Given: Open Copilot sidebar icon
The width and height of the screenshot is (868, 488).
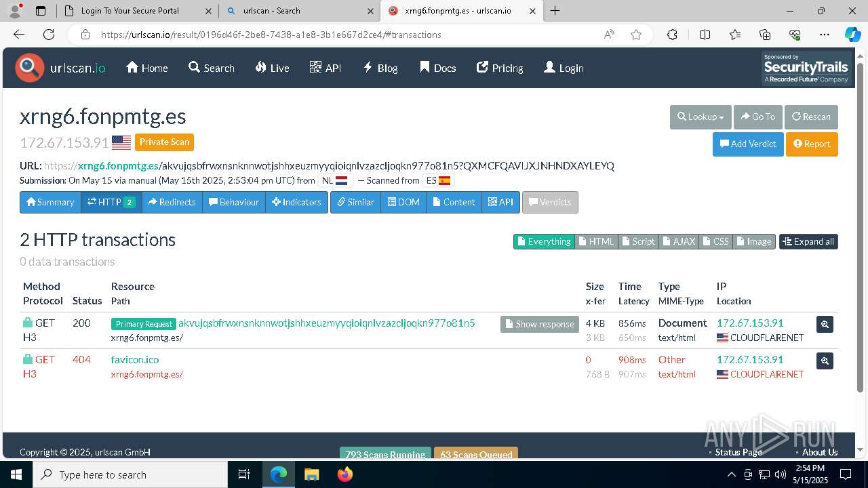Looking at the screenshot, I should 852,35.
